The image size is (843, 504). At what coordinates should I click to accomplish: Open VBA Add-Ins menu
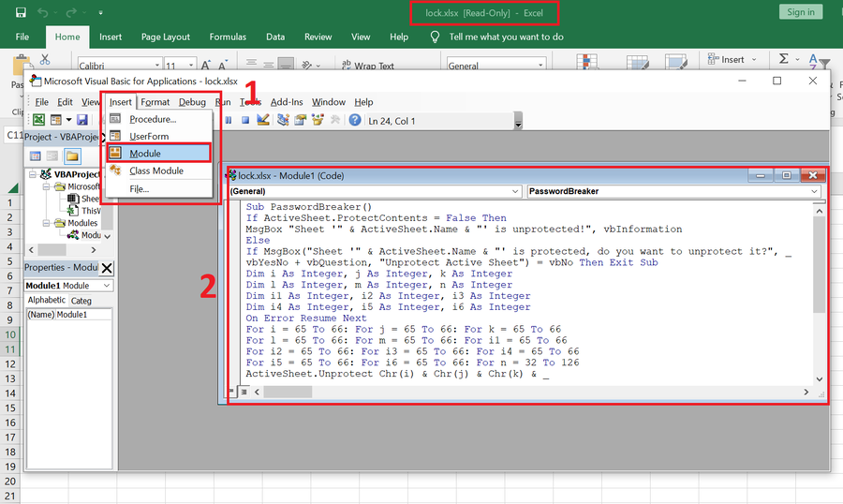coord(287,102)
